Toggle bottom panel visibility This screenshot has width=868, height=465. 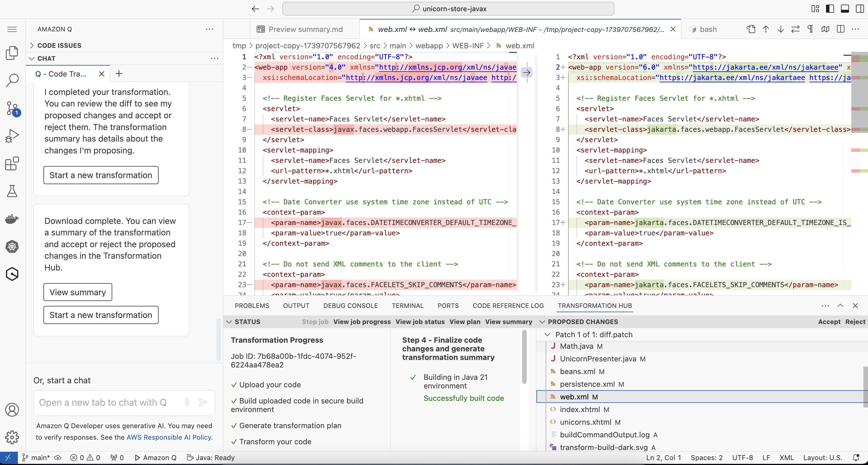[845, 9]
